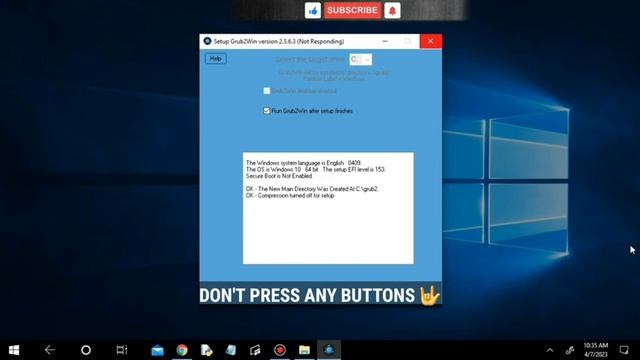Click the 'Compression turned off for setup' line
The image size is (640, 360).
click(x=290, y=196)
